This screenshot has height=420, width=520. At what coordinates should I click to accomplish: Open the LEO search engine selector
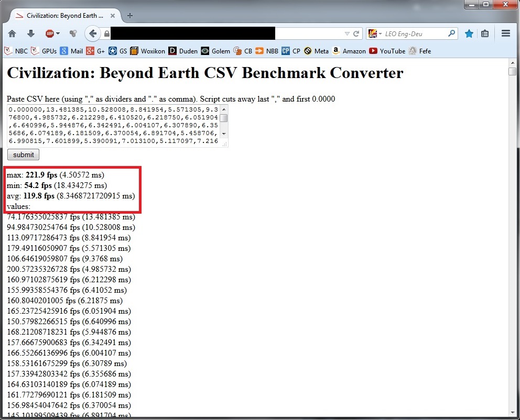(x=375, y=34)
